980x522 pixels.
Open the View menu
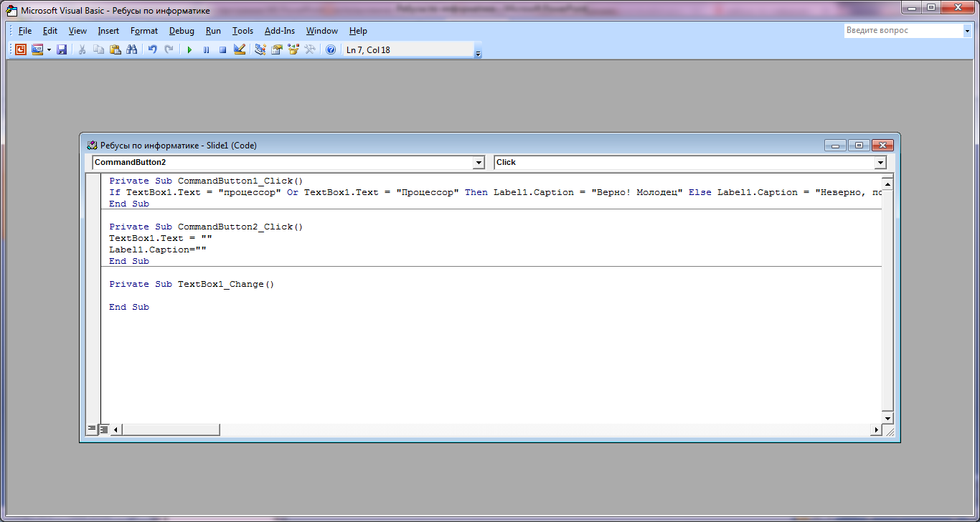[x=77, y=31]
